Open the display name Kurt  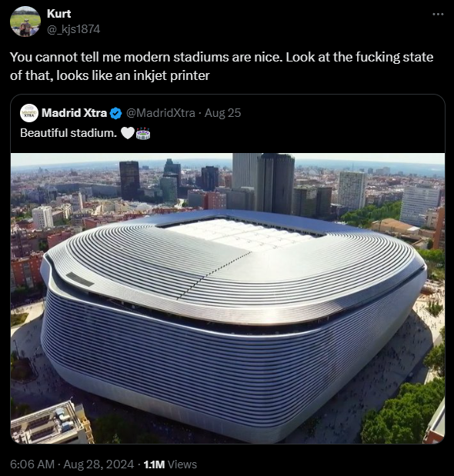59,14
